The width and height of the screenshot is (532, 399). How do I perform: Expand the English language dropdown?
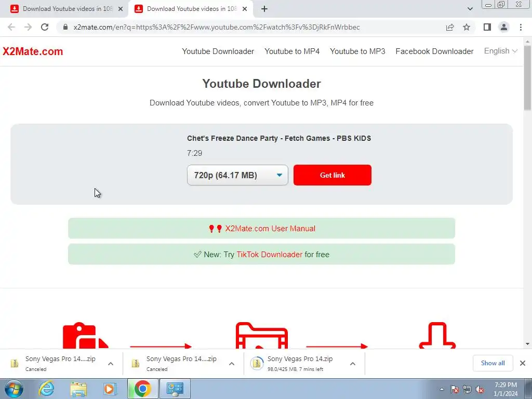pyautogui.click(x=500, y=51)
